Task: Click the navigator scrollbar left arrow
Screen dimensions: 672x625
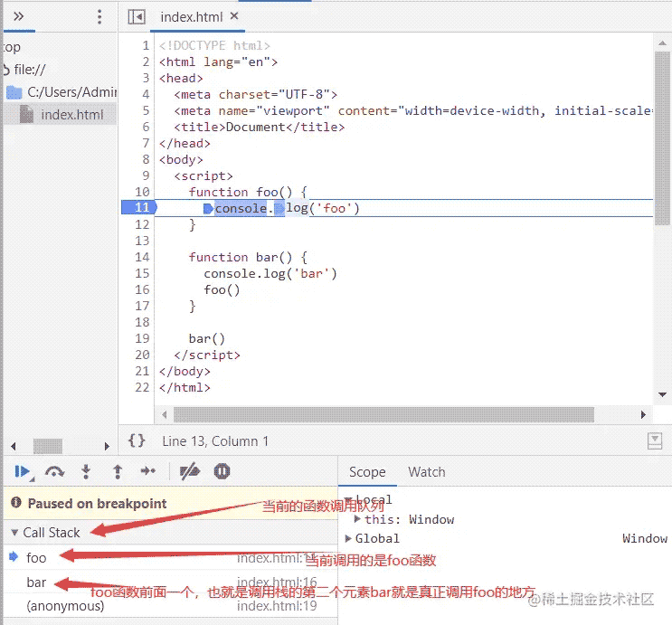Action: pos(14,446)
